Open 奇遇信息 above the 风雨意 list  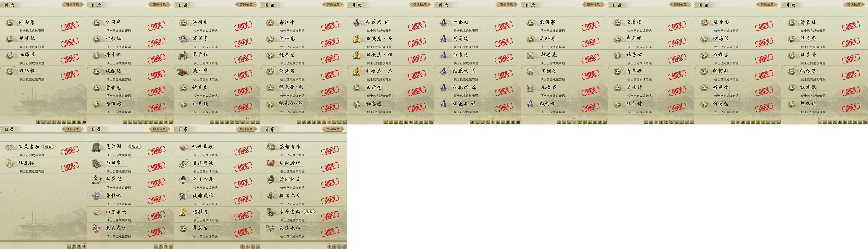pyautogui.click(x=72, y=5)
